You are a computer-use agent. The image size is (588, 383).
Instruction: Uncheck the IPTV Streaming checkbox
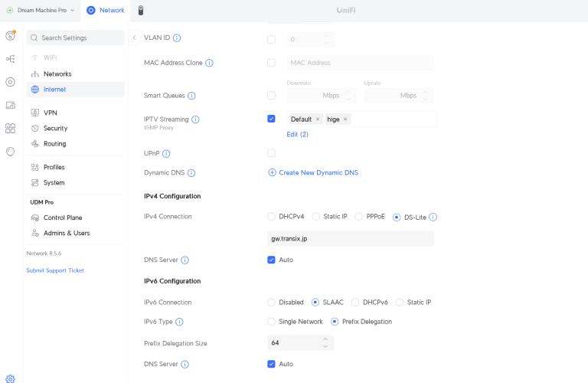271,119
